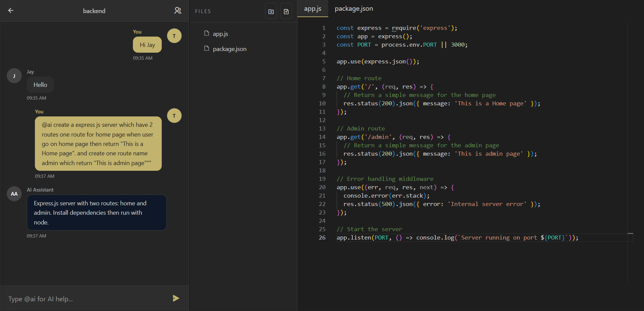
Task: Click the '// Start the server' comment
Action: point(369,229)
